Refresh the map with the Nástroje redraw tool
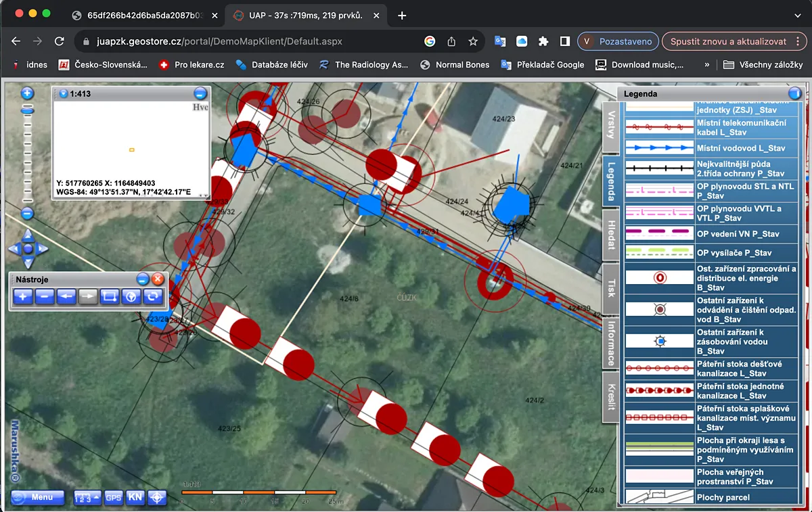 153,296
